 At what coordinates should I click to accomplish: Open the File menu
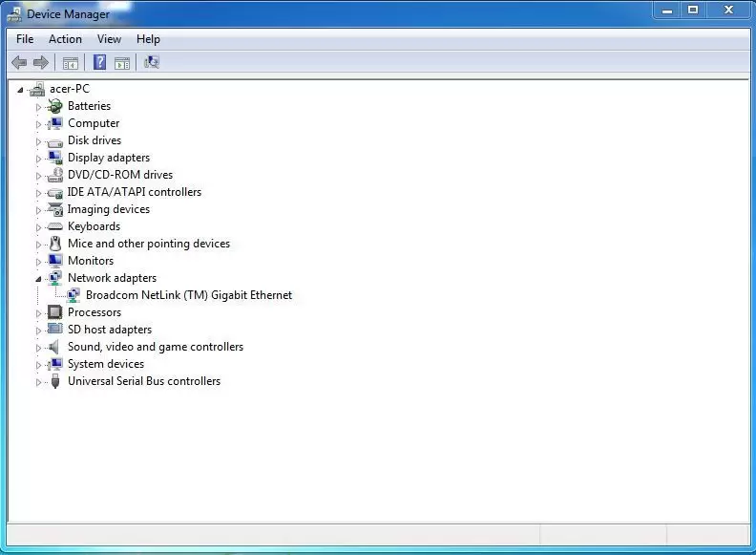[x=25, y=39]
